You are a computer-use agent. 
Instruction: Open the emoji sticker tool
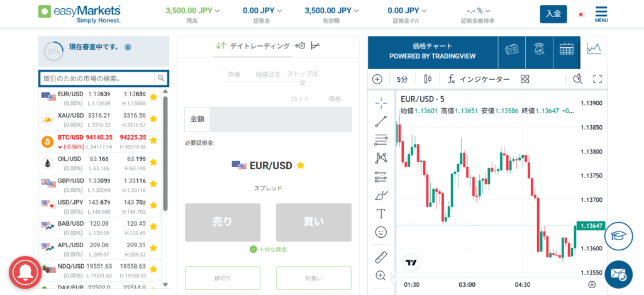(380, 232)
